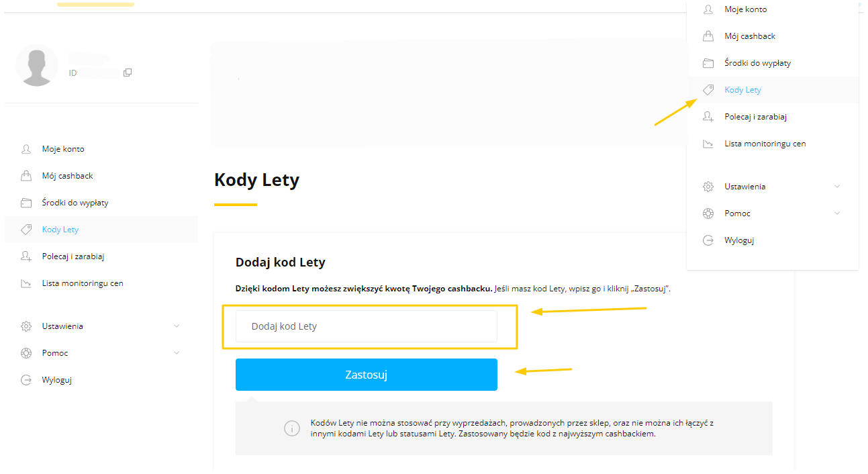Click the profile avatar image

coord(37,65)
